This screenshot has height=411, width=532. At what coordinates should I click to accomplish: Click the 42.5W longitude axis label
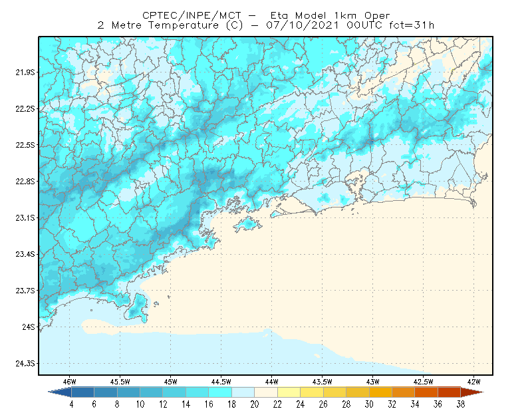pos(424,382)
